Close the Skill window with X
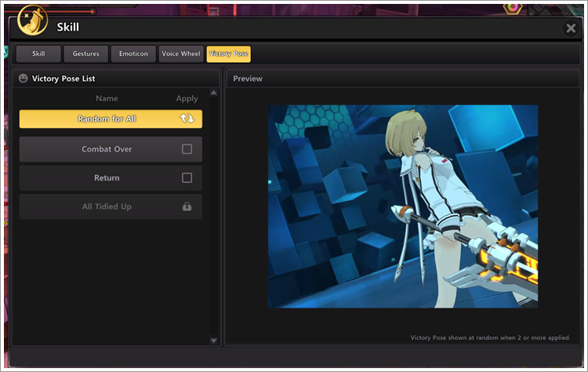The width and height of the screenshot is (588, 372). (571, 28)
